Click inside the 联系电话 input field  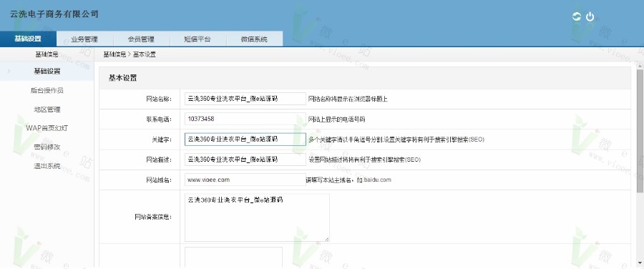point(245,119)
